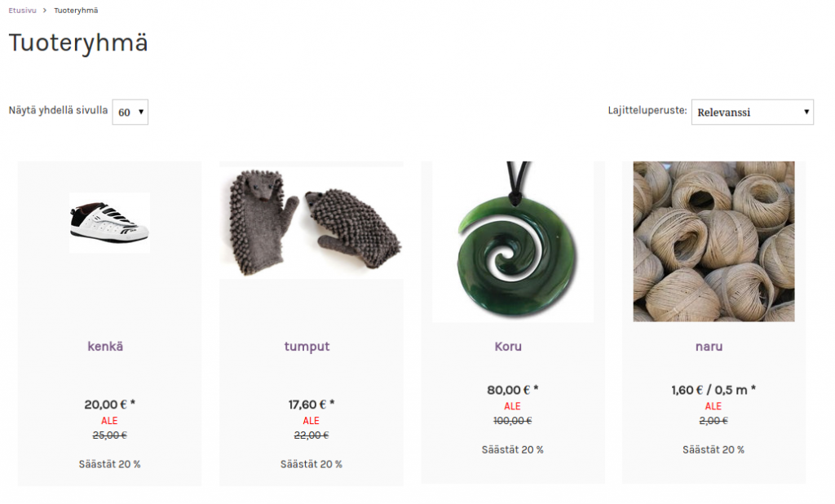Click the breadcrumb separator arrow
The width and height of the screenshot is (835, 504).
click(x=45, y=10)
